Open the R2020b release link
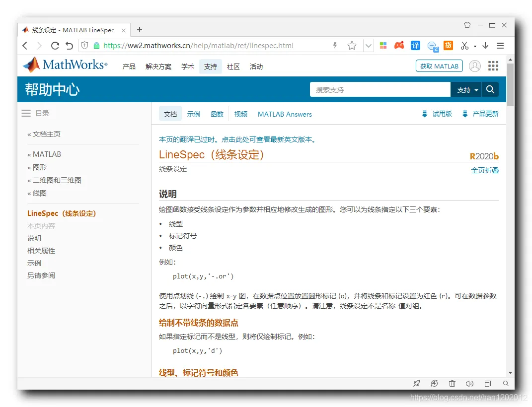This screenshot has height=407, width=532. pyautogui.click(x=484, y=156)
